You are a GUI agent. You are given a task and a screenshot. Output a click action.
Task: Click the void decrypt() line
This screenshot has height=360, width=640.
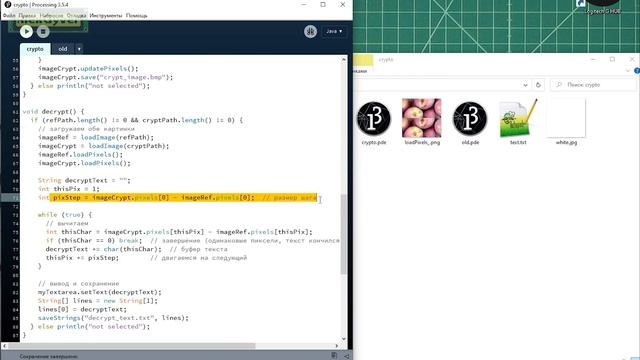pos(53,111)
